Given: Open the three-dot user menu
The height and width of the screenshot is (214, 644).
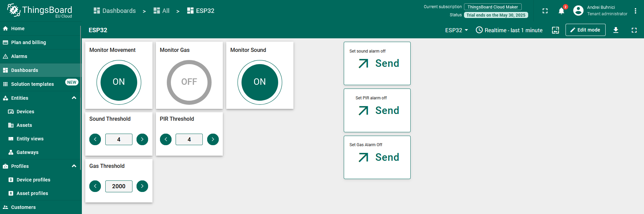Looking at the screenshot, I should tap(636, 11).
